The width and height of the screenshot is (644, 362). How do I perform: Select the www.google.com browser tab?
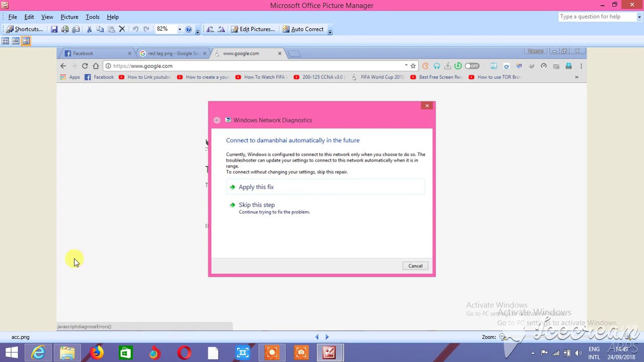[247, 53]
